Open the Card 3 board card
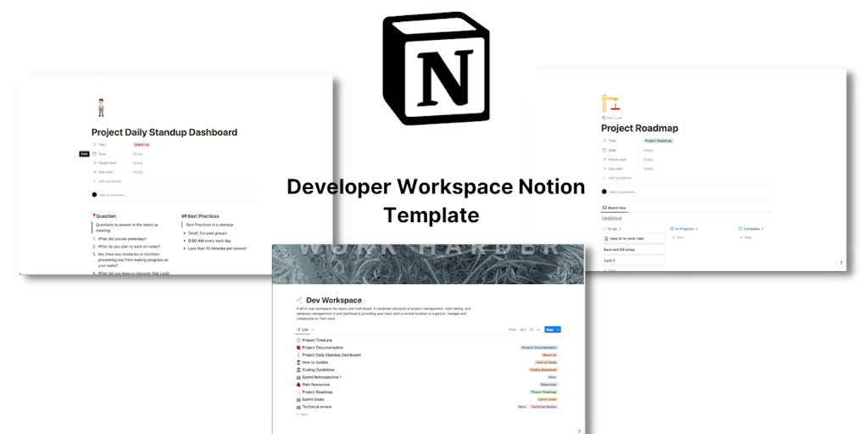Screen dimensions: 868x434 coord(634,261)
